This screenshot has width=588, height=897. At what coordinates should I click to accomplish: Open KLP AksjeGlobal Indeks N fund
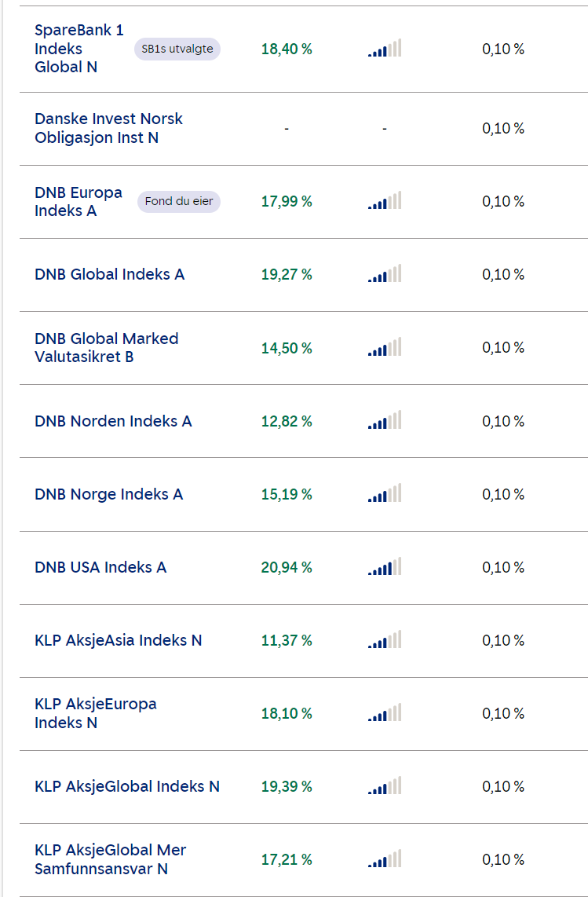[x=127, y=786]
